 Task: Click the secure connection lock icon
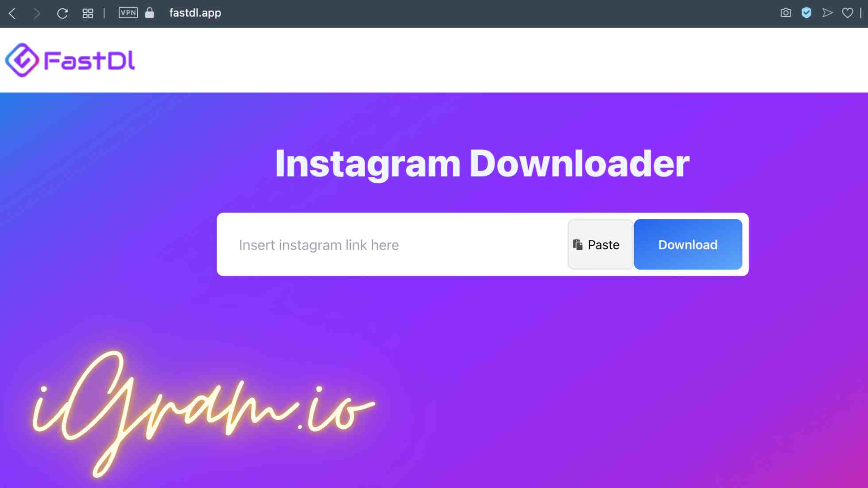point(150,13)
